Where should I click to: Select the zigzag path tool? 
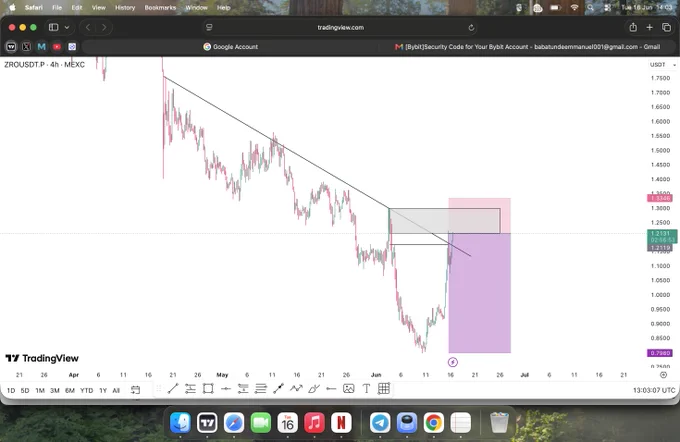coord(296,389)
